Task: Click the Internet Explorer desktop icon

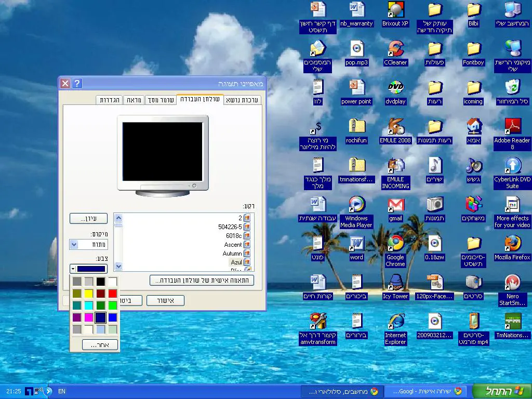Action: coord(395,322)
